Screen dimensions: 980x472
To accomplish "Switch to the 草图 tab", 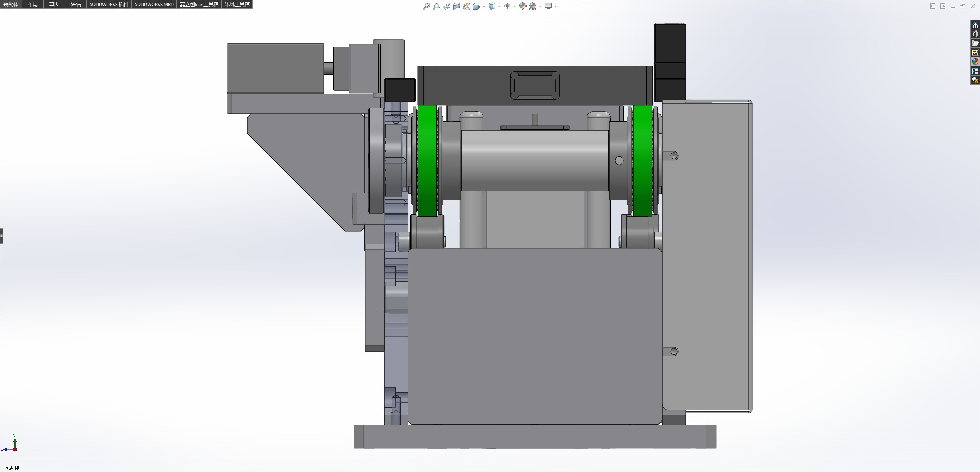I will click(54, 4).
